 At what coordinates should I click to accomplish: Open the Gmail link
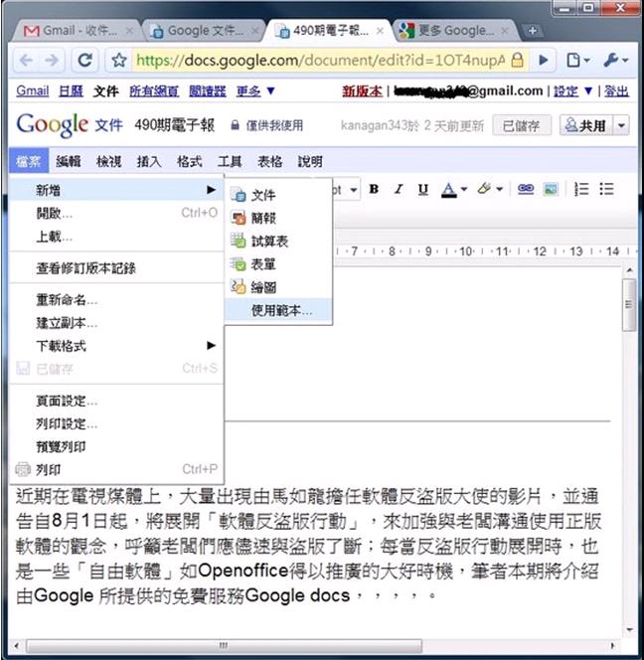coord(33,90)
